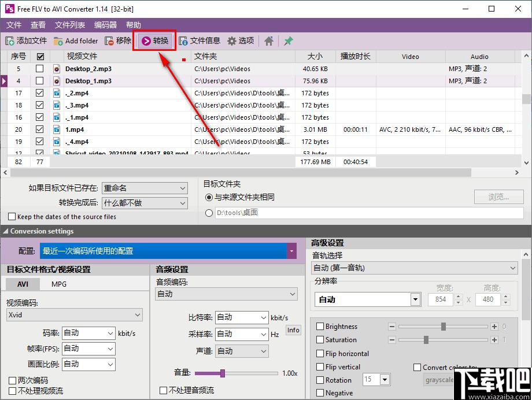
Task: Select the D:\tools\桌面 custom folder radio button
Action: point(209,213)
